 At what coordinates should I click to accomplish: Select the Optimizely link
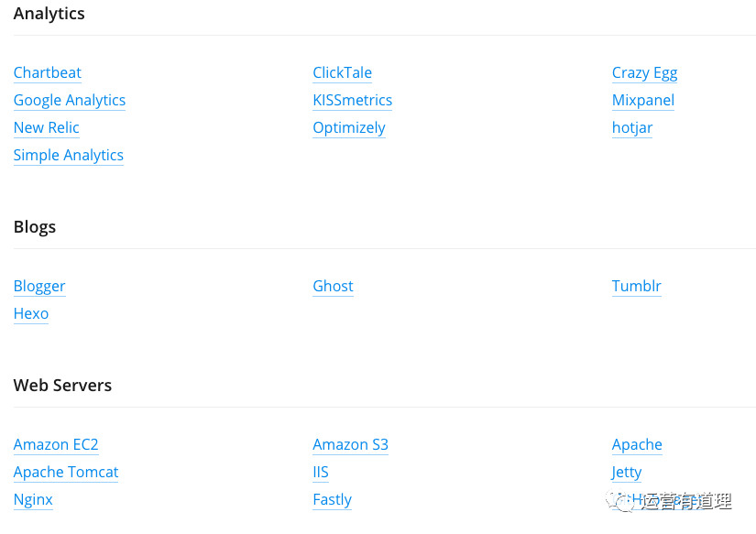pyautogui.click(x=348, y=128)
